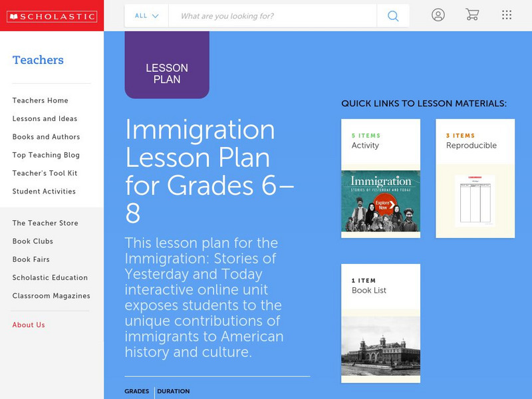Select the GRADES tab
This screenshot has height=399, width=532.
(x=136, y=392)
